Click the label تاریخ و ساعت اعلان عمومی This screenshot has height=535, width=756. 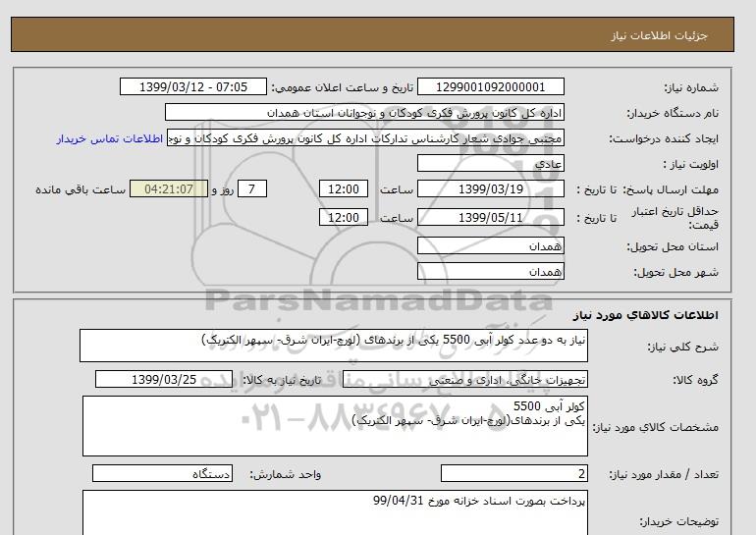[x=343, y=87]
